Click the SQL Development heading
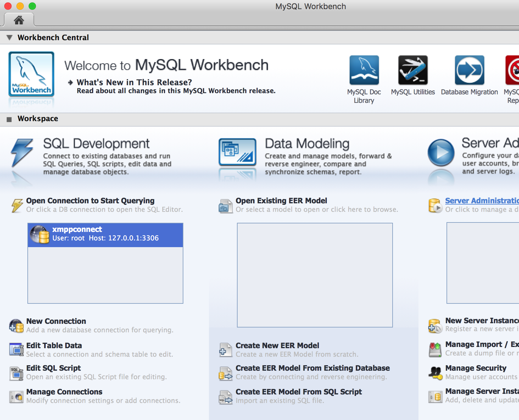This screenshot has height=420, width=519. (x=96, y=144)
